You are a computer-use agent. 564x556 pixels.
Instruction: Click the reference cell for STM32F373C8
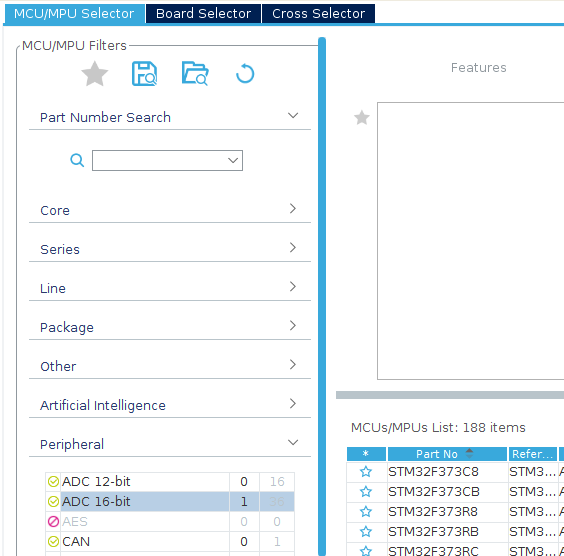coord(532,471)
